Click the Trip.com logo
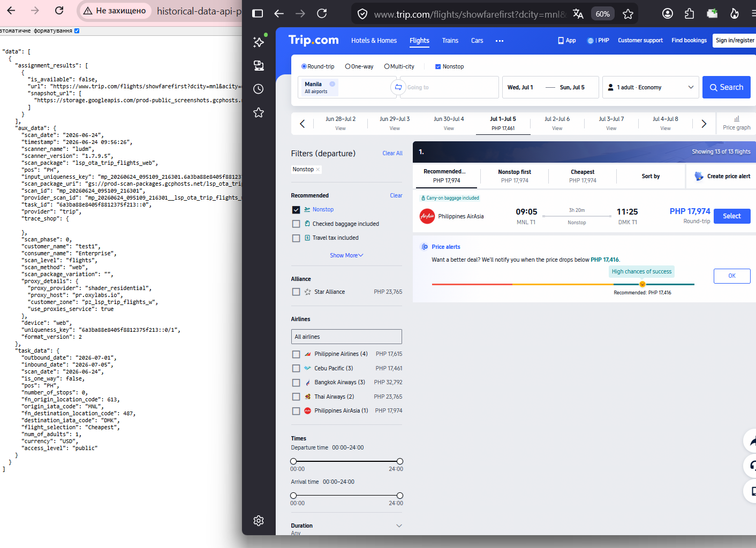Image resolution: width=756 pixels, height=548 pixels. pos(313,40)
